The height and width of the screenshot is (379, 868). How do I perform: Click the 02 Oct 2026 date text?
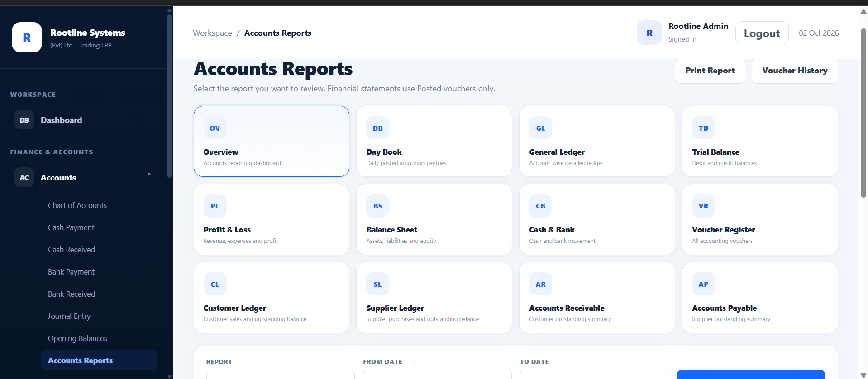(x=819, y=33)
